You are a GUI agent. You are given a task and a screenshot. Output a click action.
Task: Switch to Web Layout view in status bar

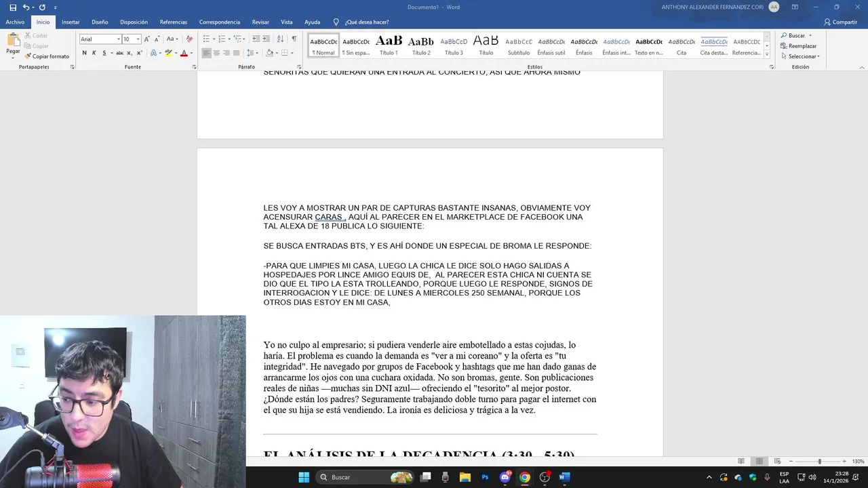(777, 462)
